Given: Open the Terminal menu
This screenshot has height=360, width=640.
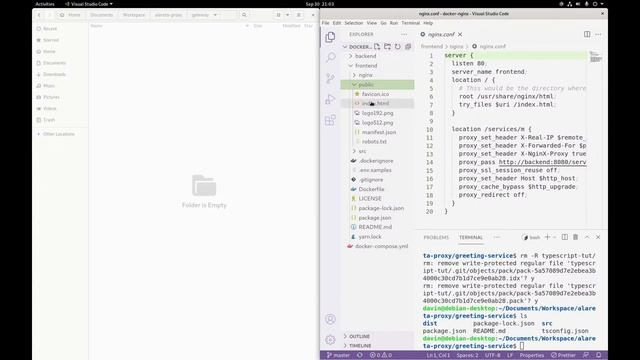Looking at the screenshot, I should coord(410,23).
